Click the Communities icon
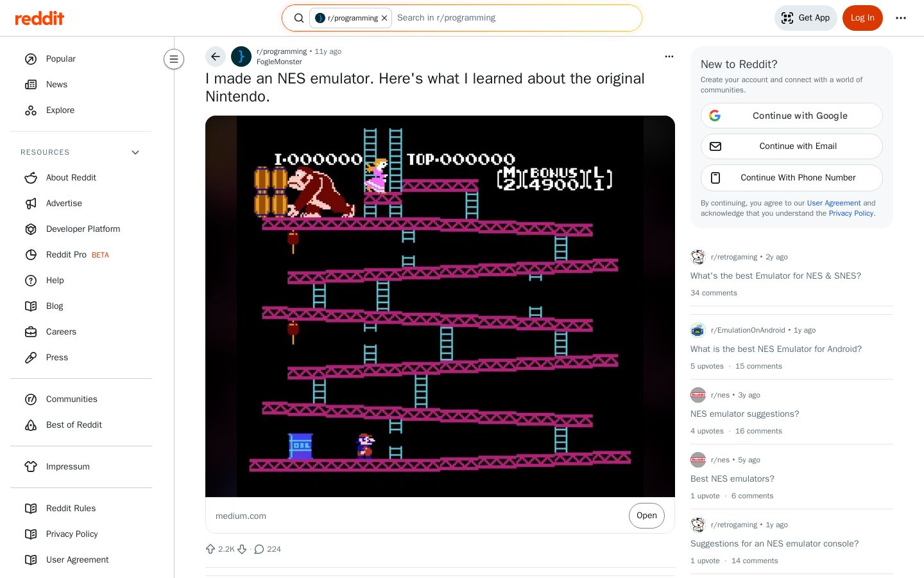Image resolution: width=924 pixels, height=578 pixels. point(31,399)
